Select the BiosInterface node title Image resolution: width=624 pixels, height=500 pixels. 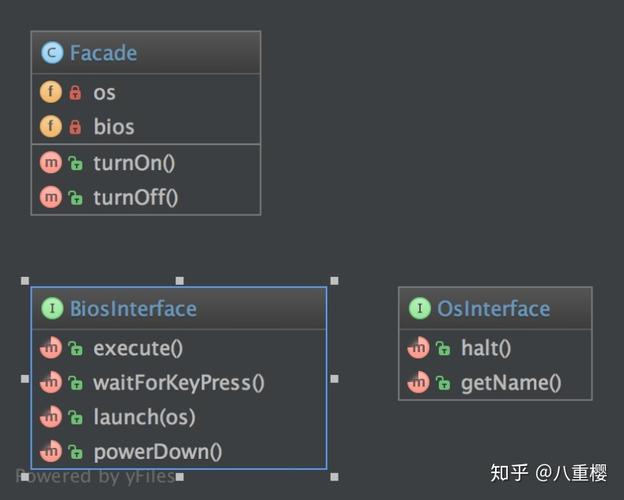tap(133, 309)
